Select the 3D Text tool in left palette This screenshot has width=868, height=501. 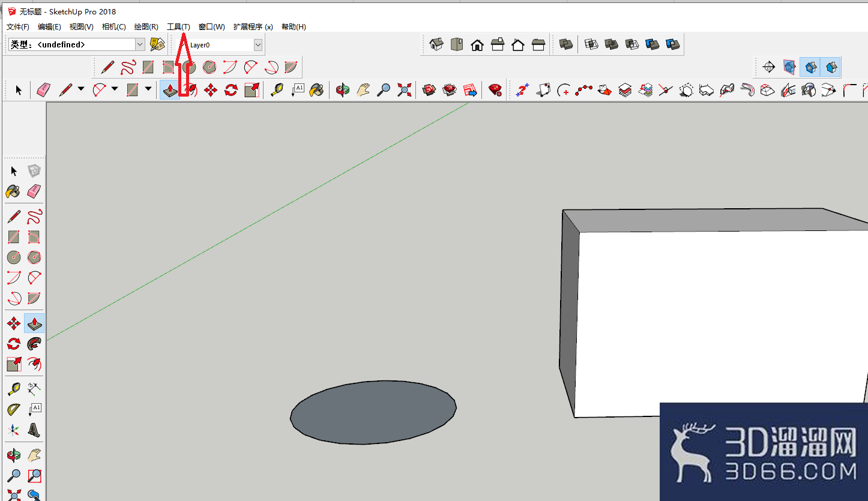34,430
